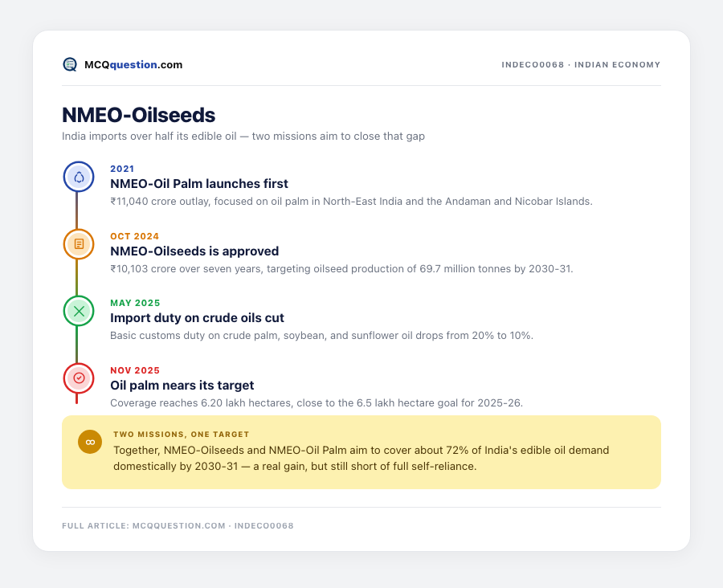This screenshot has height=588, width=723.
Task: Open the MCQquestion.com site name
Action: [133, 64]
